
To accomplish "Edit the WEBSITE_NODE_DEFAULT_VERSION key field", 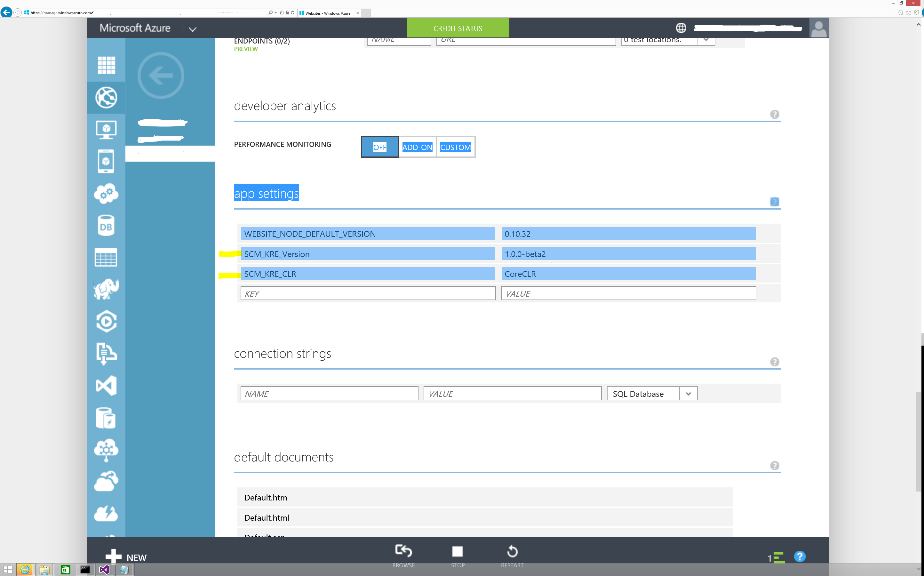I will click(x=368, y=234).
